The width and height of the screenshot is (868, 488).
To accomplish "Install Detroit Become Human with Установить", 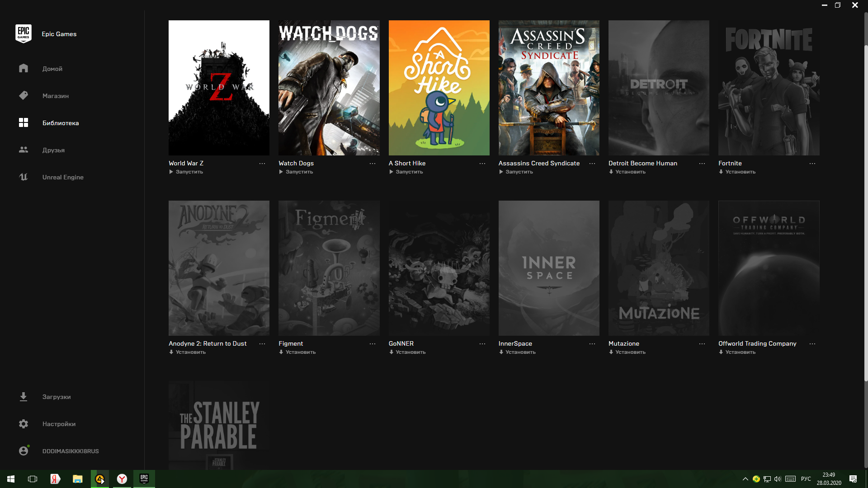I will pos(627,172).
